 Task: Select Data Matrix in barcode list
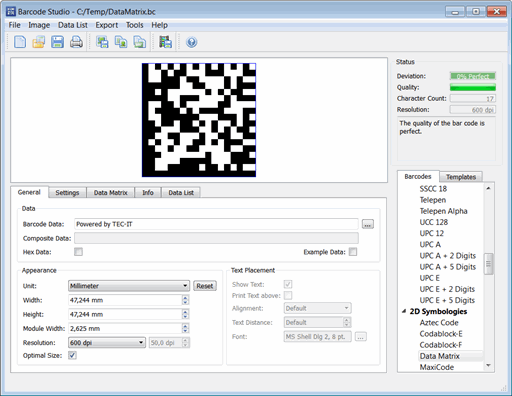click(x=450, y=356)
